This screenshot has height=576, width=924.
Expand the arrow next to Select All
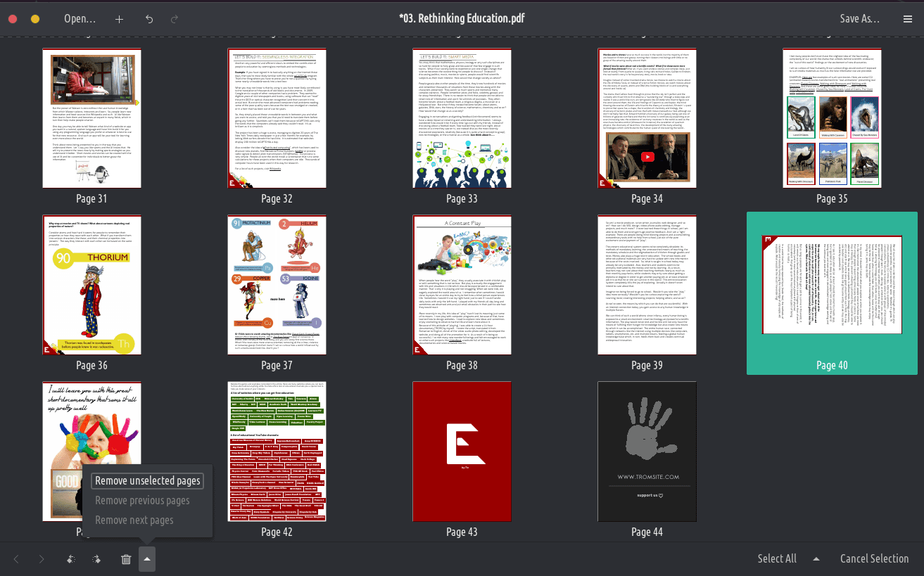click(x=816, y=559)
